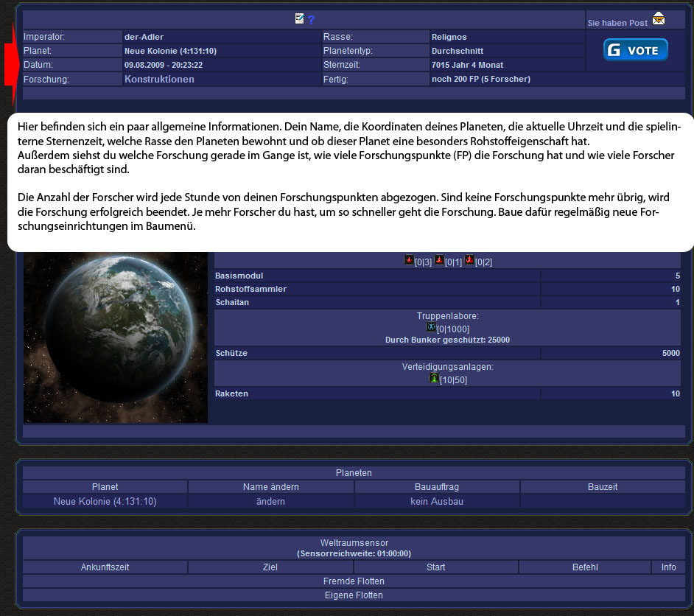Click the Weltraumsensor header

[x=354, y=543]
